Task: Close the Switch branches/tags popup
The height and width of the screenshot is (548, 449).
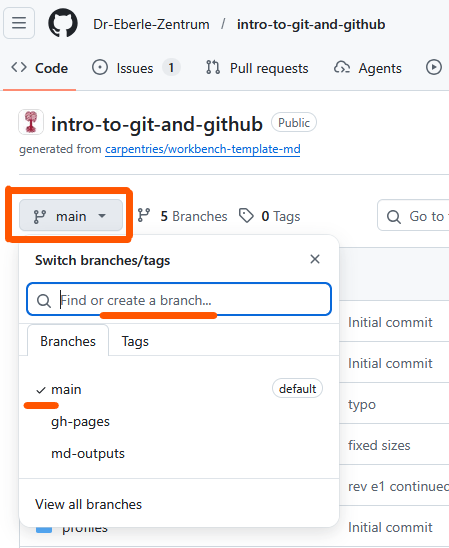Action: coord(315,259)
